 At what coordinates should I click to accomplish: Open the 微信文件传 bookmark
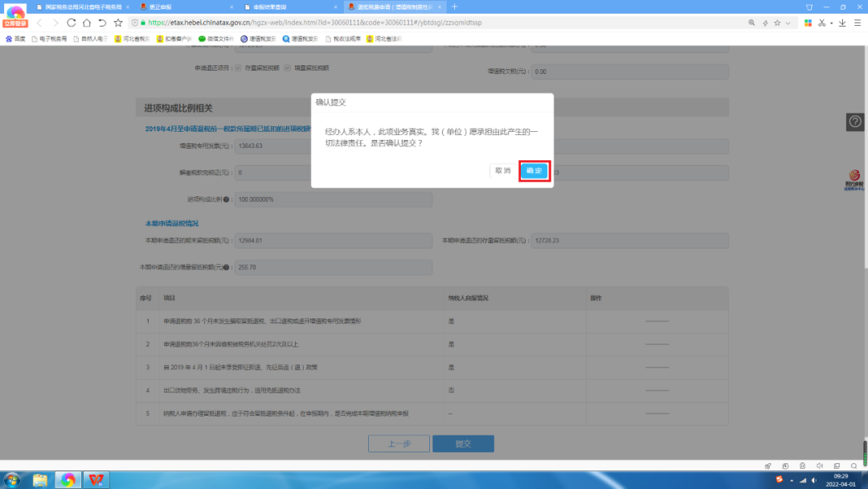(216, 39)
